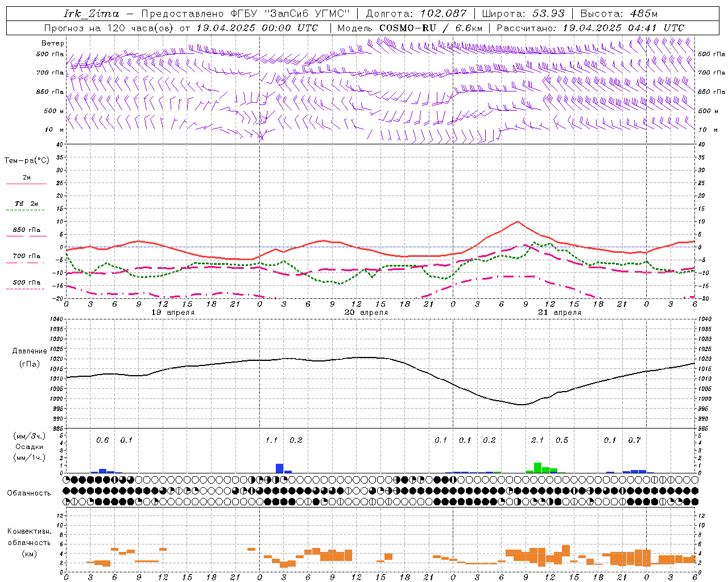Click the 850 гПа temperature legend label
Screen dimensions: 728x582
(x=27, y=230)
